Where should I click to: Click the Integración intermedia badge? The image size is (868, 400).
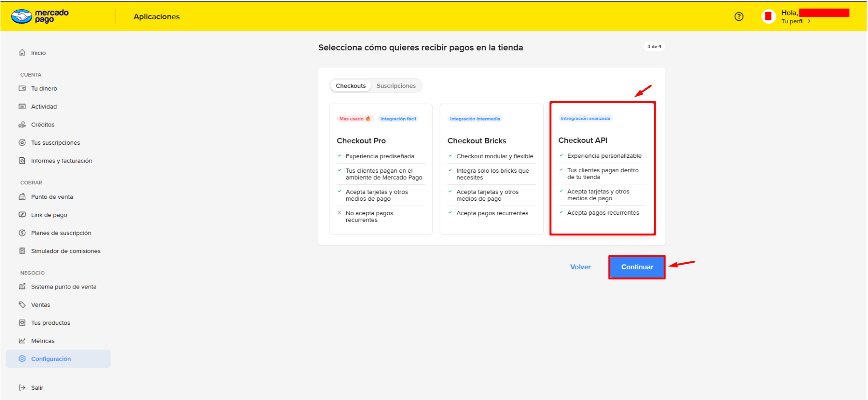475,119
